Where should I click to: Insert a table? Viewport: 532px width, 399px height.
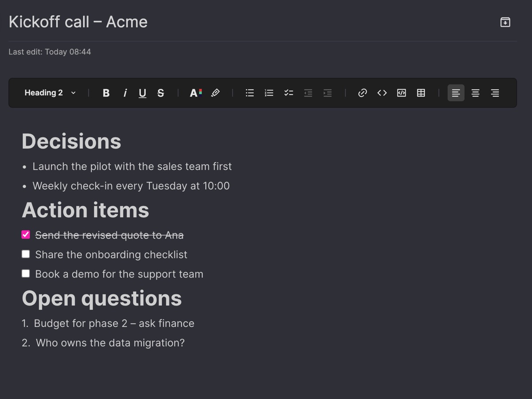click(x=421, y=93)
